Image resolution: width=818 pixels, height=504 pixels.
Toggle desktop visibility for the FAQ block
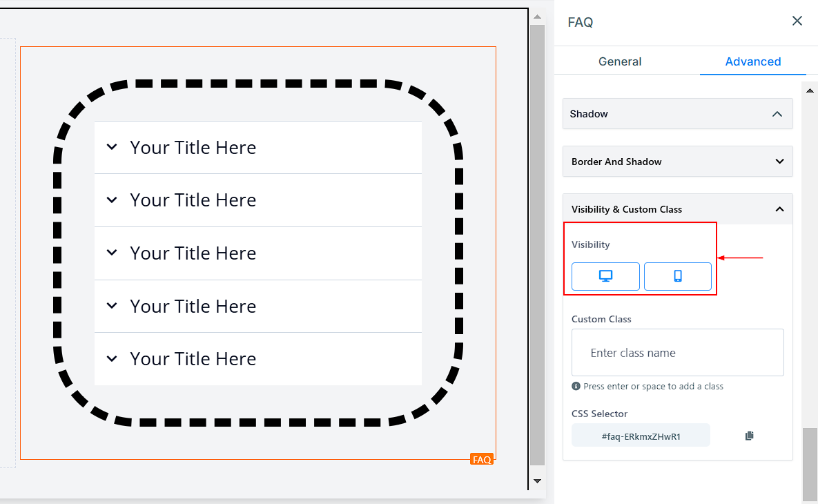click(605, 276)
